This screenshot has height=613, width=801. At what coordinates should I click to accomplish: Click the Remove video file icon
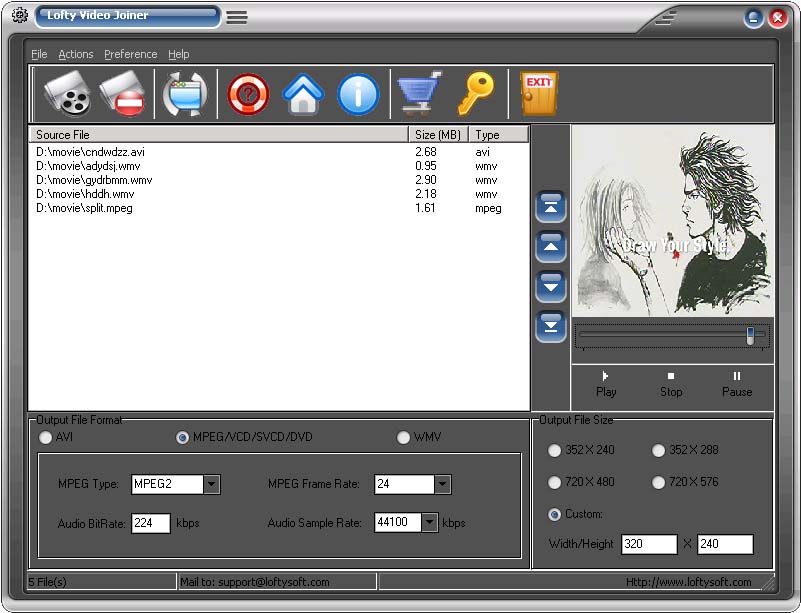[123, 93]
